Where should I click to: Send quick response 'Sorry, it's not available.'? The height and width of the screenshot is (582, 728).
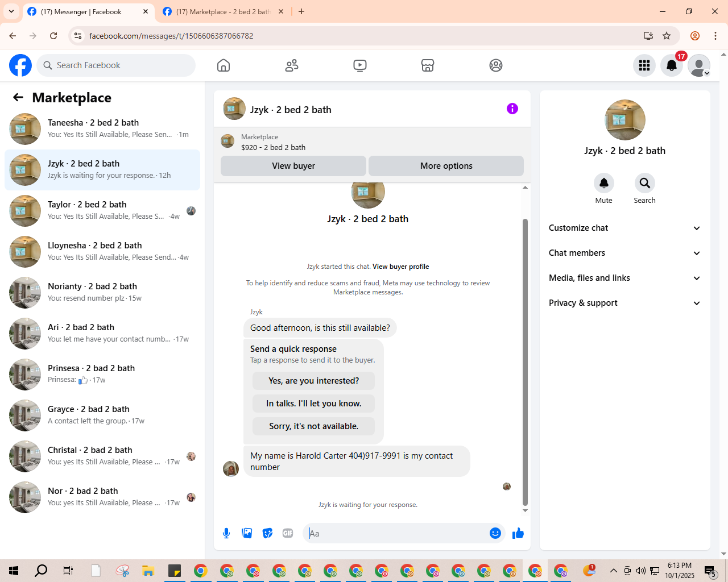click(314, 426)
